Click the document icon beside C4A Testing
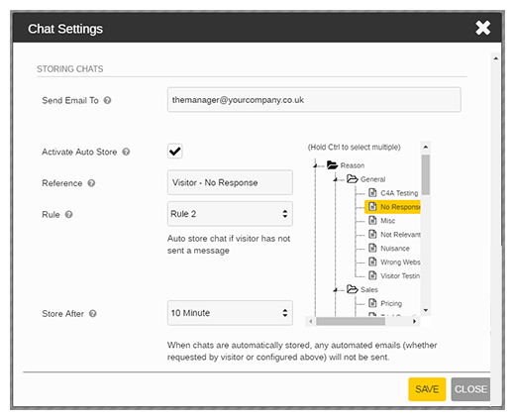Image resolution: width=515 pixels, height=420 pixels. (x=372, y=192)
